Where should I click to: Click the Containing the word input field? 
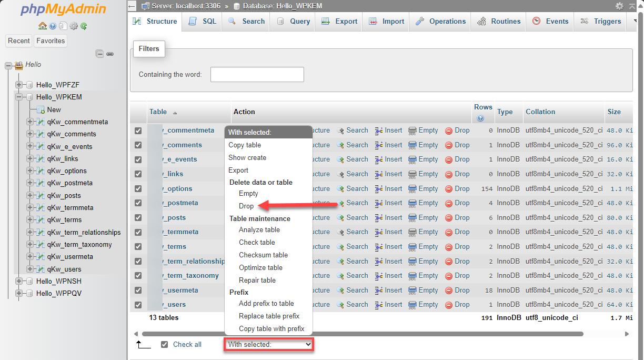pos(257,74)
